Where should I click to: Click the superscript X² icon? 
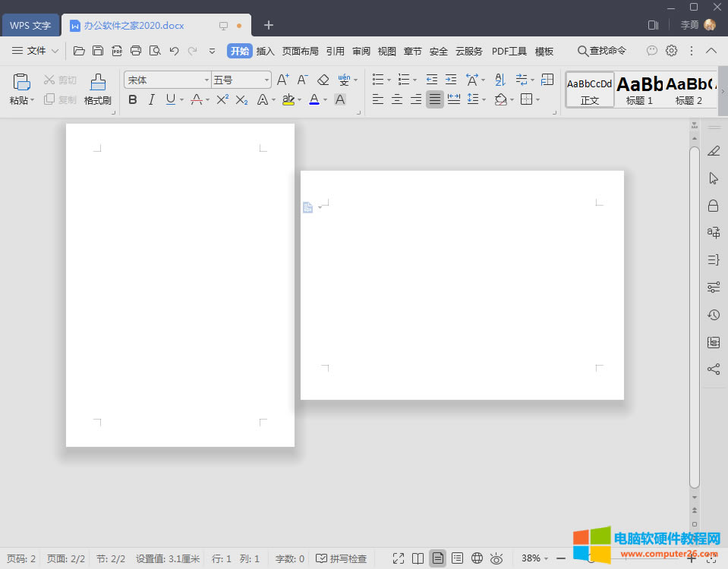coord(222,99)
